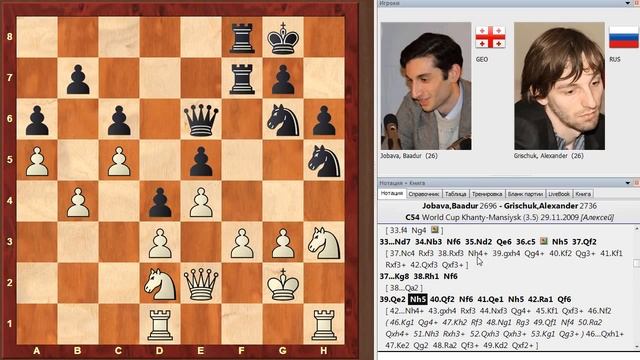Screen dimensions: 640x360
Task: Select move 38.Rh1 in notation
Action: [x=426, y=276]
